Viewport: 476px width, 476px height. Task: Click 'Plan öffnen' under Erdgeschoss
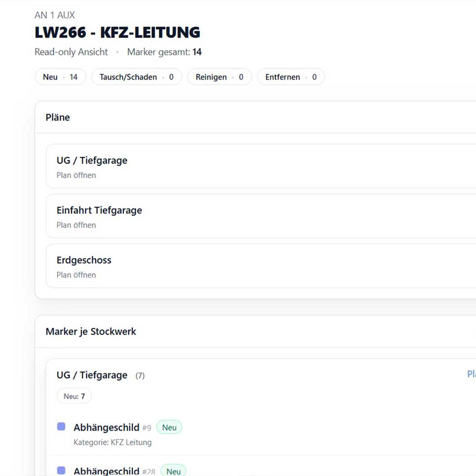[76, 275]
